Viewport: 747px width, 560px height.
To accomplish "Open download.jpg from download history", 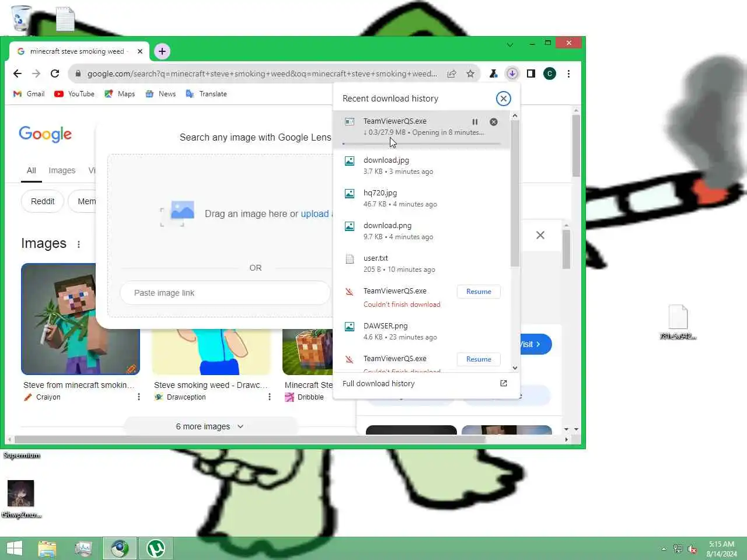I will point(421,165).
